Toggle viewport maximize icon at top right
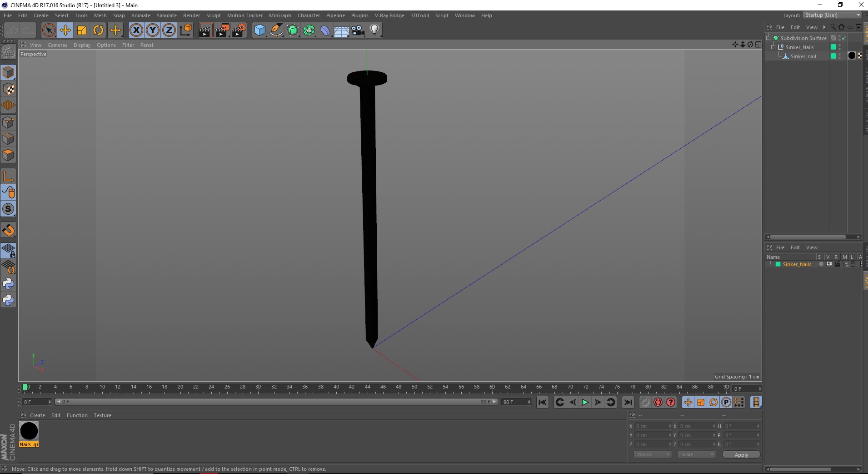The height and width of the screenshot is (474, 868). pyautogui.click(x=758, y=44)
